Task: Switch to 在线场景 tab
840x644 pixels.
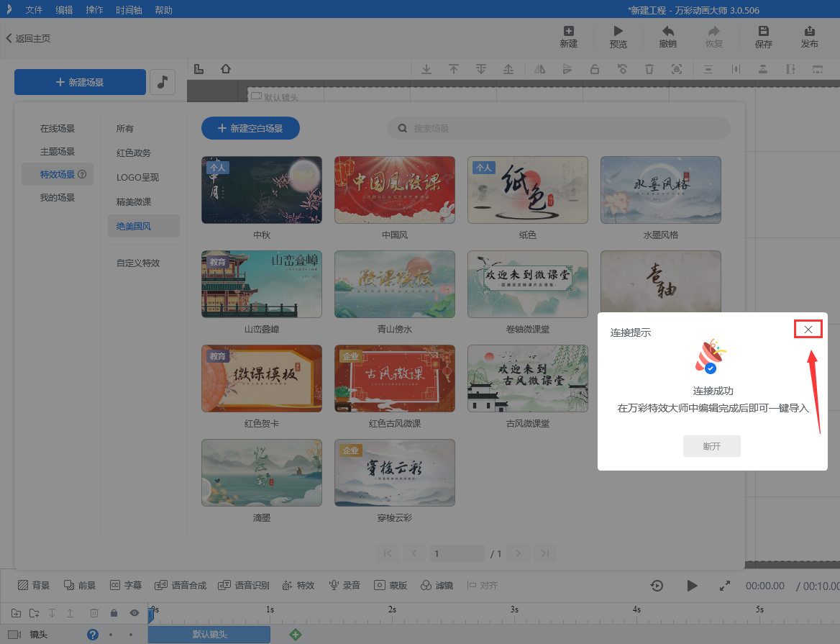Action: click(58, 128)
